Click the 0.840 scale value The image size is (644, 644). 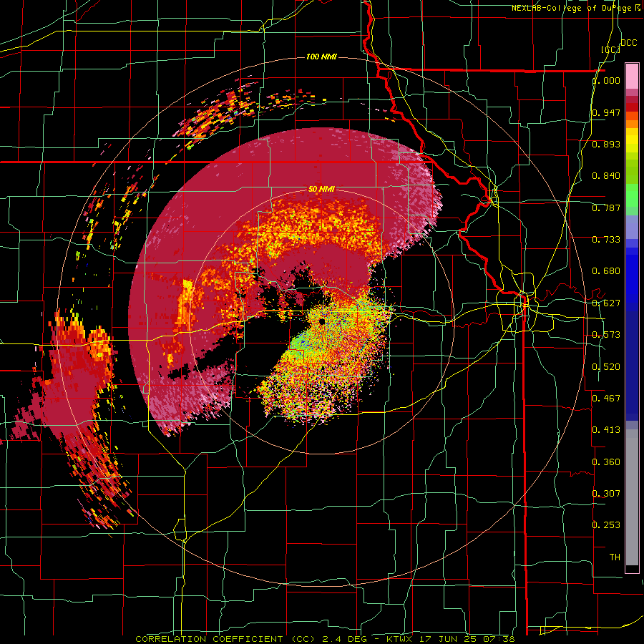(x=606, y=176)
